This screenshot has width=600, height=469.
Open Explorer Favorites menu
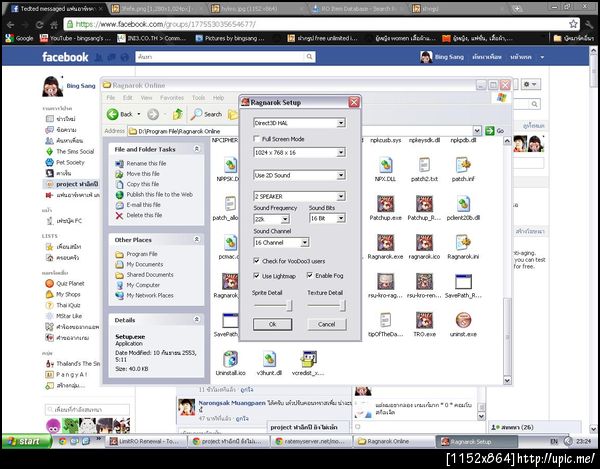click(x=172, y=98)
